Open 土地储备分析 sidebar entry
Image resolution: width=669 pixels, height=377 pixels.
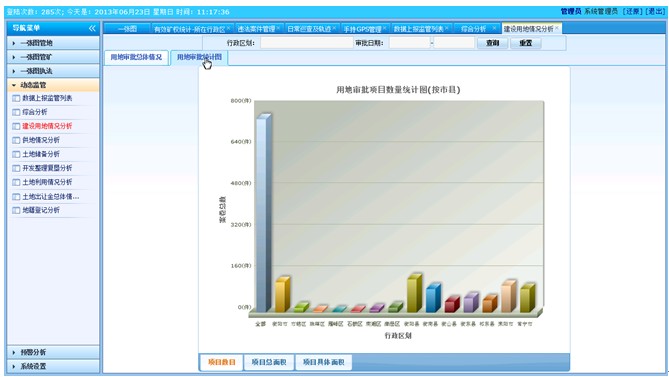pyautogui.click(x=41, y=154)
